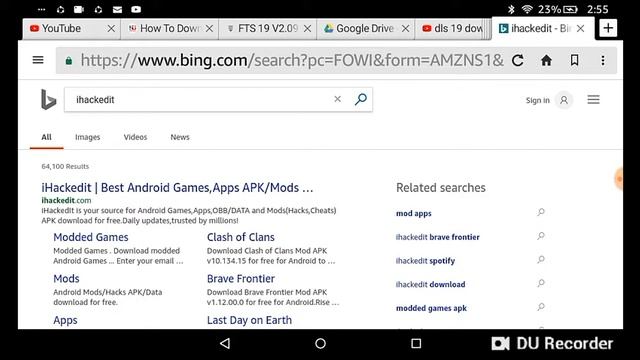Search icon next to ihackedit brave frontier
This screenshot has width=640, height=360.
coord(541,236)
